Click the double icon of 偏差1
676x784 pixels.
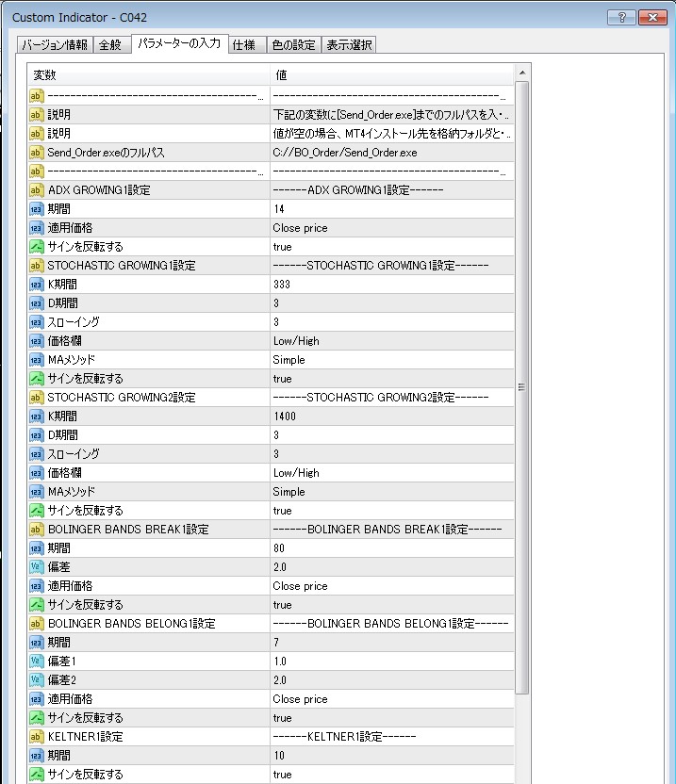pos(36,661)
